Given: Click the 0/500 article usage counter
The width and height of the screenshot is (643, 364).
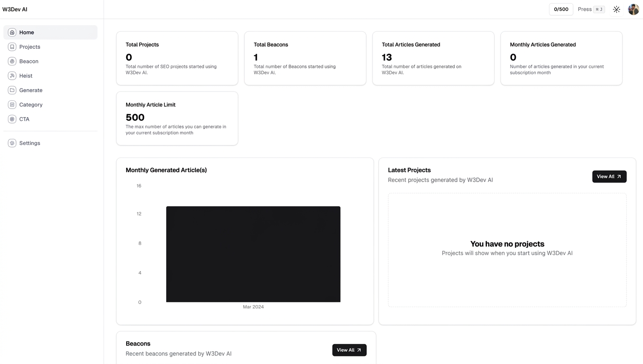Looking at the screenshot, I should [561, 9].
